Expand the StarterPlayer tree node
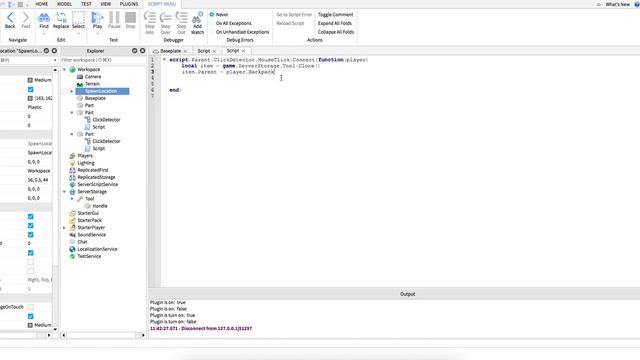Viewport: 640px width, 360px height. [64, 228]
